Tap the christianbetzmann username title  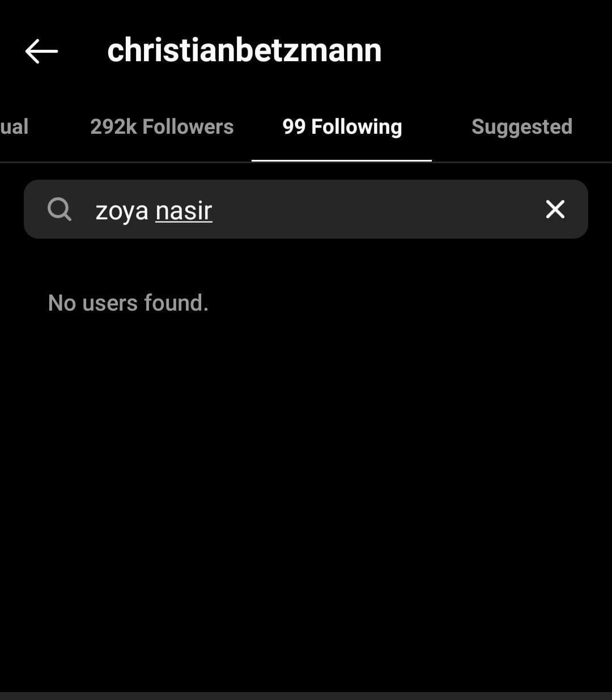pyautogui.click(x=244, y=50)
